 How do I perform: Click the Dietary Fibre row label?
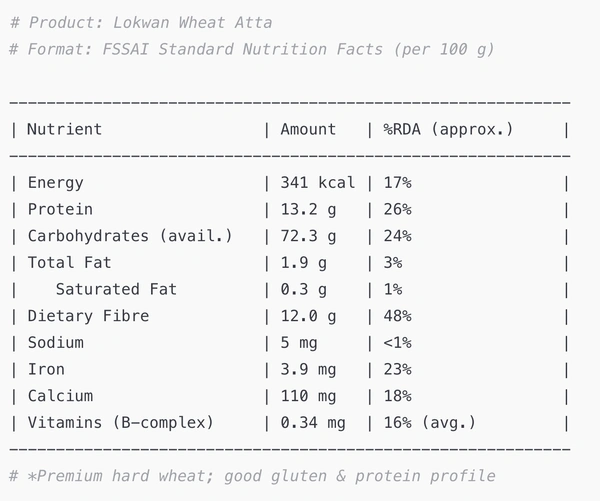point(88,316)
